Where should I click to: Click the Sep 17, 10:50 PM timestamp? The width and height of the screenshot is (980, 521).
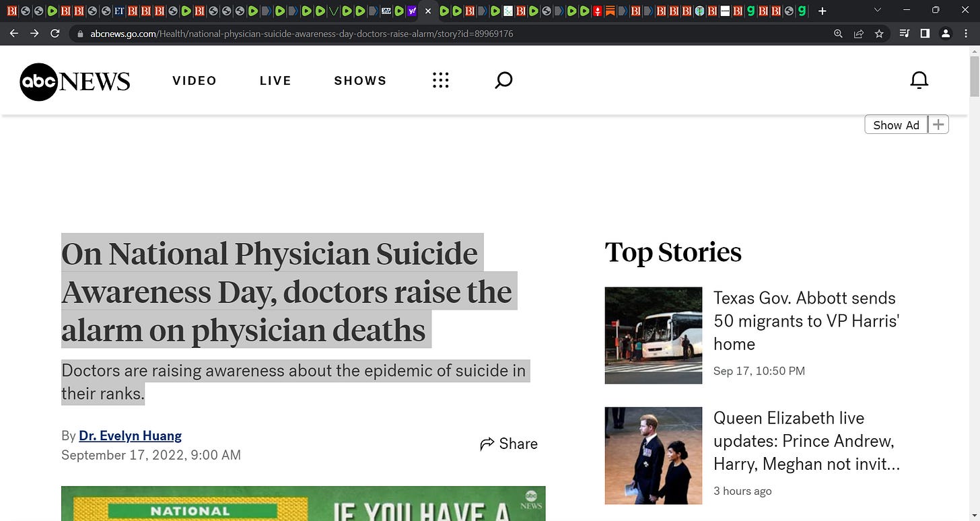click(x=759, y=371)
